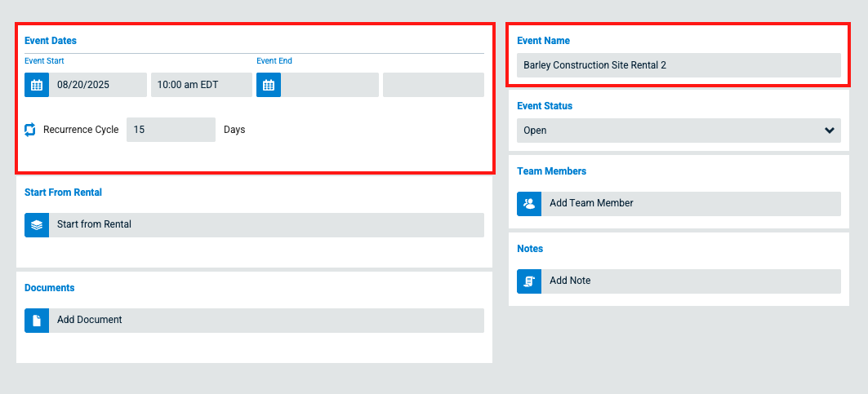Screen dimensions: 868x394
Task: Edit the Recurrence Cycle value 15
Action: (x=171, y=130)
